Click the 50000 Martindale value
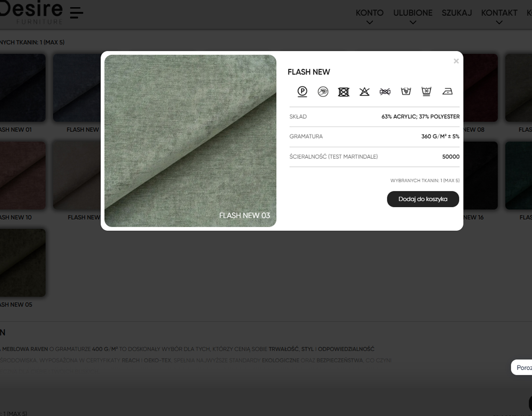Viewport: 532px width, 416px height. point(451,156)
